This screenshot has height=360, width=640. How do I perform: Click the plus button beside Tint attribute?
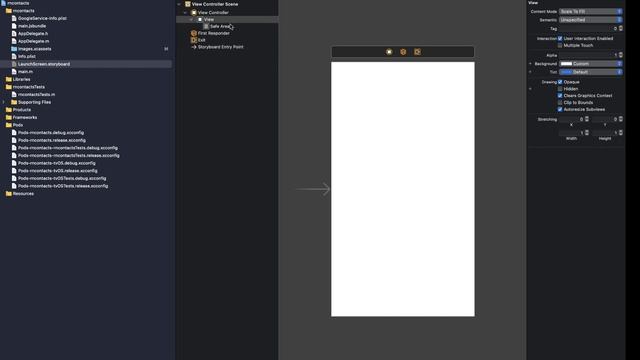pyautogui.click(x=530, y=72)
